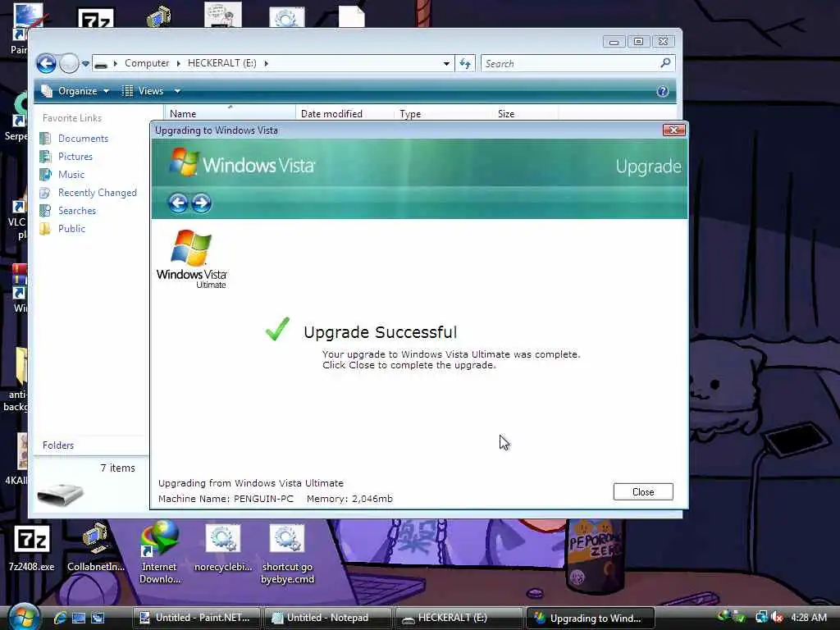The height and width of the screenshot is (630, 840).
Task: Go back in Explorer window
Action: [46, 64]
